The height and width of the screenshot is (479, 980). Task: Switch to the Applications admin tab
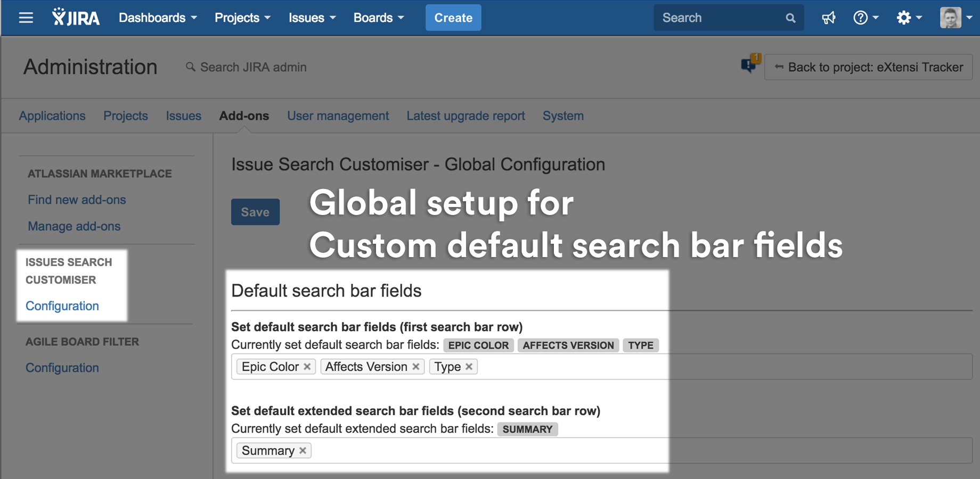(52, 115)
